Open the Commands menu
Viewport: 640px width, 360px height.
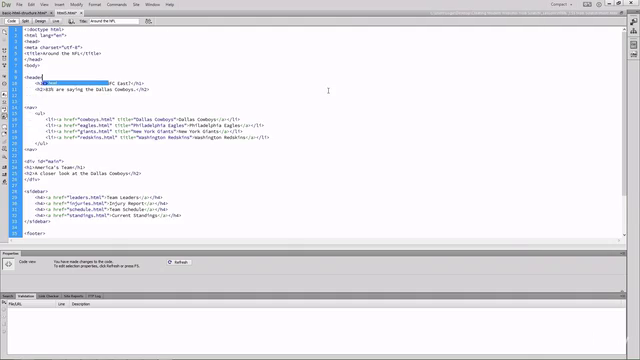coord(117,4)
